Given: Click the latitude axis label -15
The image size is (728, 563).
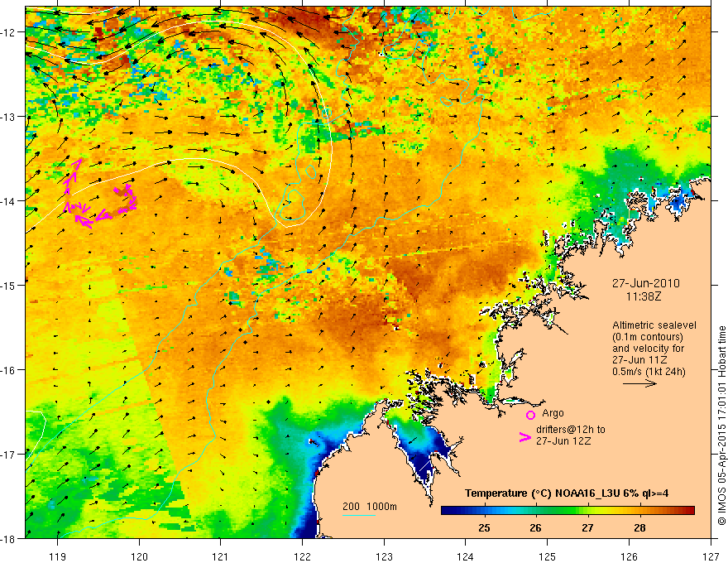Looking at the screenshot, I should click(x=9, y=285).
